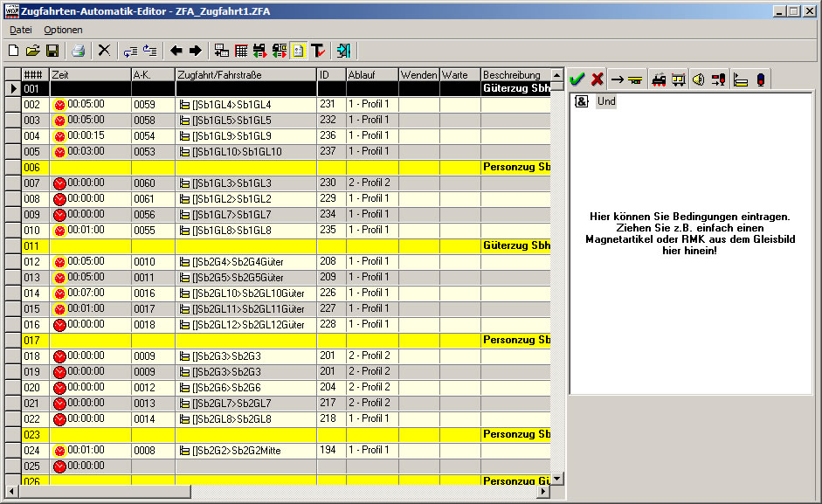
Task: Click the red grid table icon
Action: point(241,51)
